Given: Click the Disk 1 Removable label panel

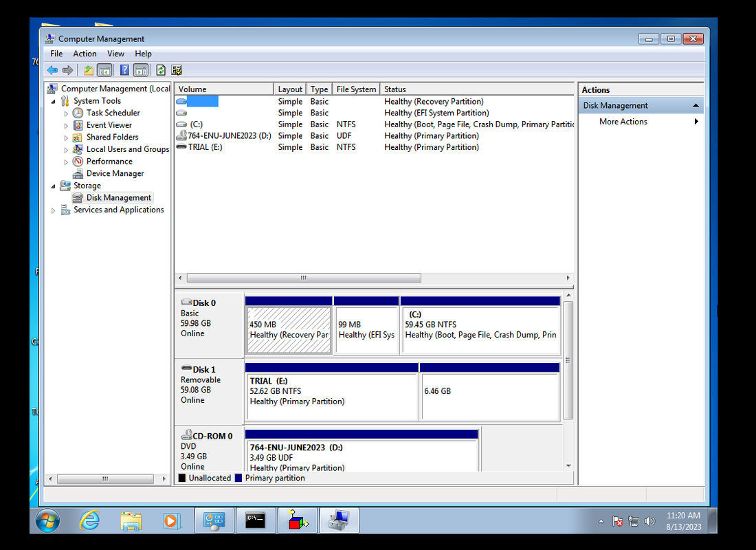Looking at the screenshot, I should pos(209,391).
